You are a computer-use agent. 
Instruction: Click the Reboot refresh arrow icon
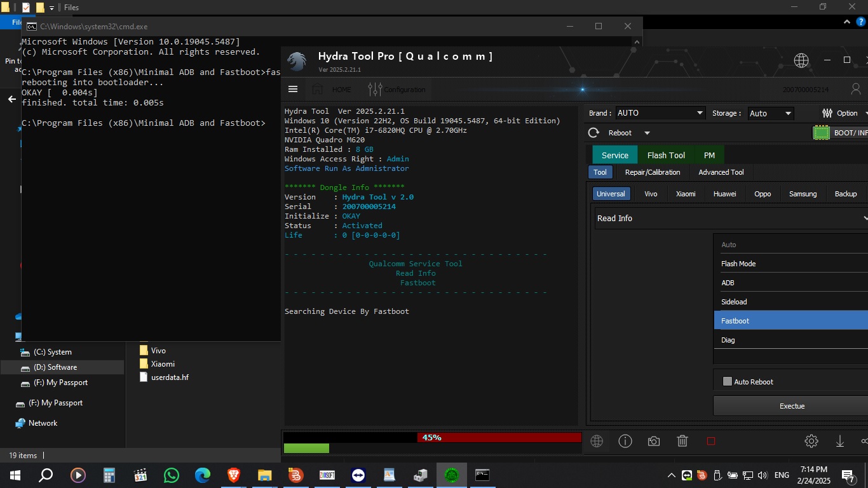pyautogui.click(x=593, y=133)
